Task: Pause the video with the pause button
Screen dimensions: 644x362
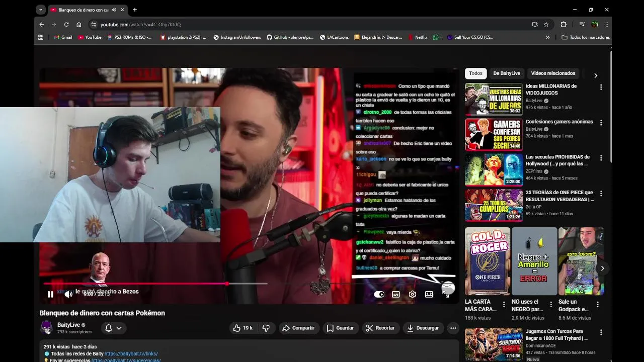Action: (50, 294)
